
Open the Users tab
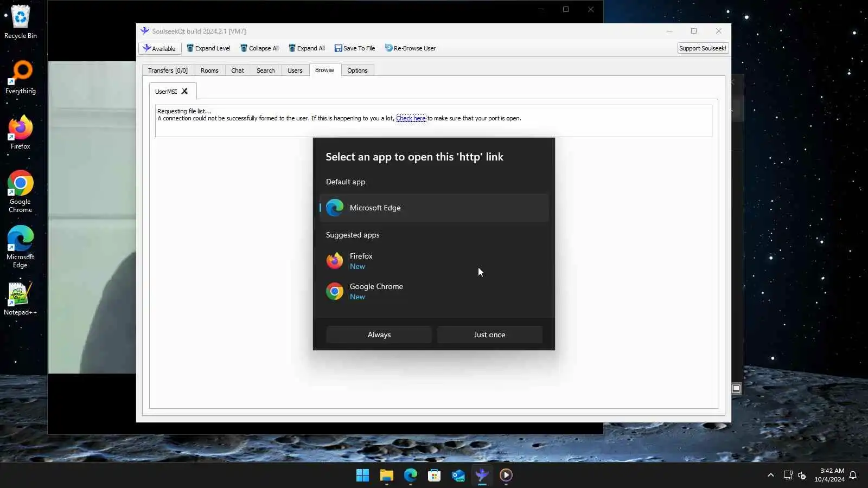coord(295,70)
